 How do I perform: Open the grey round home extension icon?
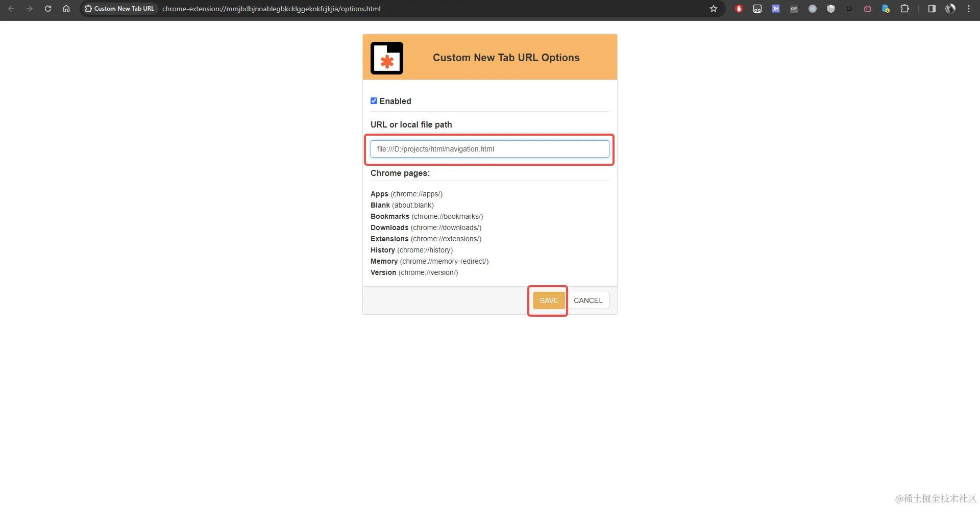813,9
